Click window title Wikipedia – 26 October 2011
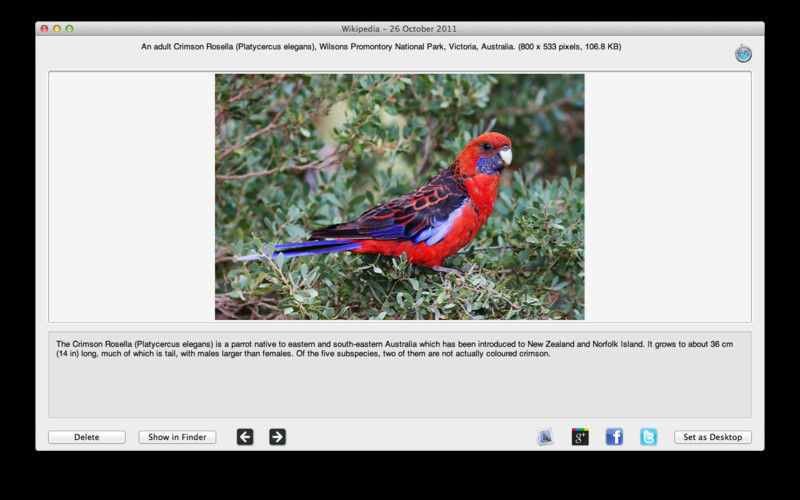The image size is (800, 500). 399,29
